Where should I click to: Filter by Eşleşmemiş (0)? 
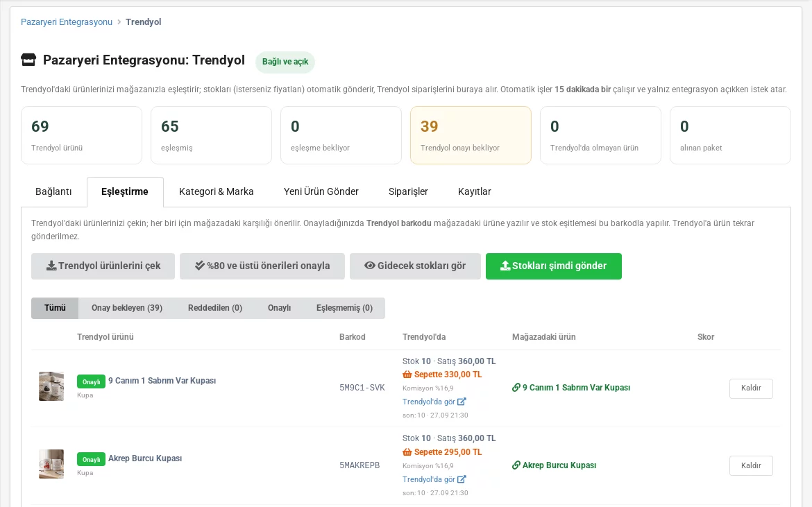(x=344, y=308)
